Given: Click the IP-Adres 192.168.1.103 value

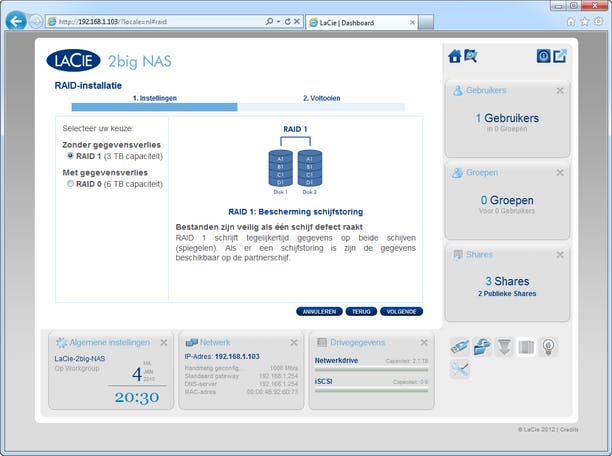Looking at the screenshot, I should point(237,356).
